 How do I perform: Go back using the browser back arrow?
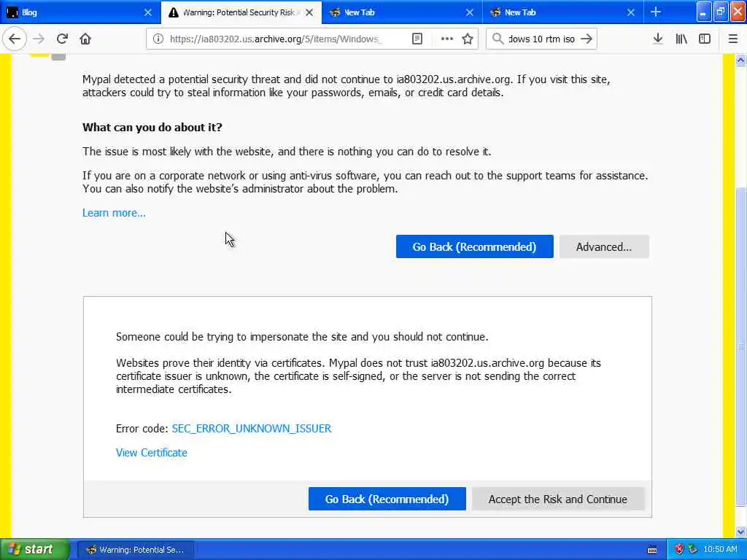15,39
